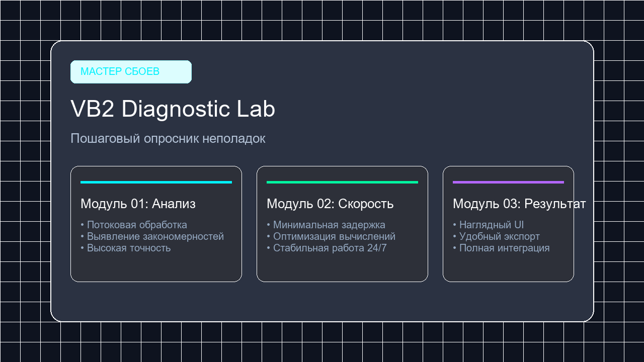Click the Модуль 02: Скорость heading

click(x=330, y=204)
